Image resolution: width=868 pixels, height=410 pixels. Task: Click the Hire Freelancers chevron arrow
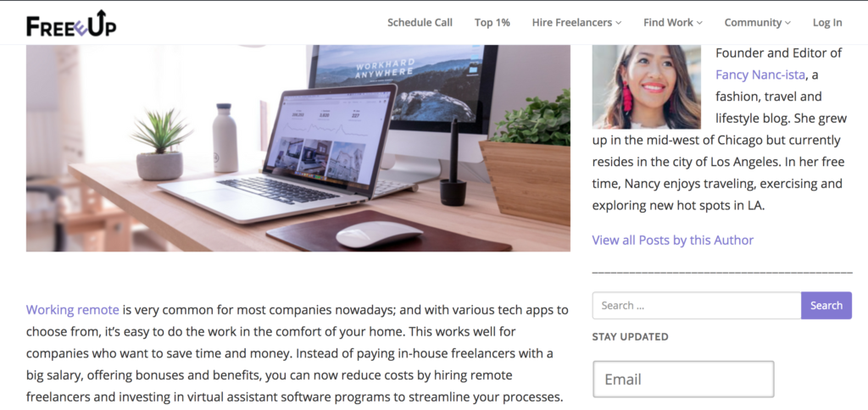(618, 23)
